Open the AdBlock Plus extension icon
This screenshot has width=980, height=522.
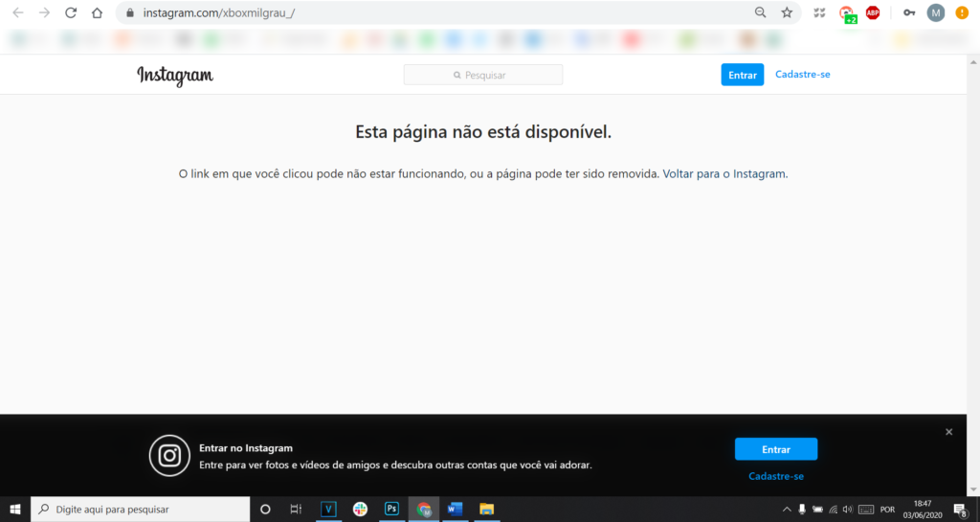pyautogui.click(x=873, y=13)
